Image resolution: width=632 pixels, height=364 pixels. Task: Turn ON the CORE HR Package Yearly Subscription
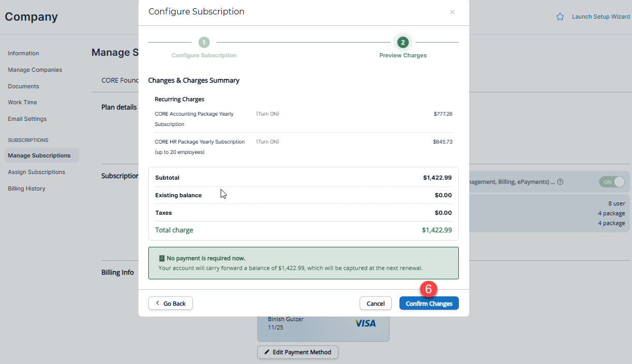[x=267, y=141]
